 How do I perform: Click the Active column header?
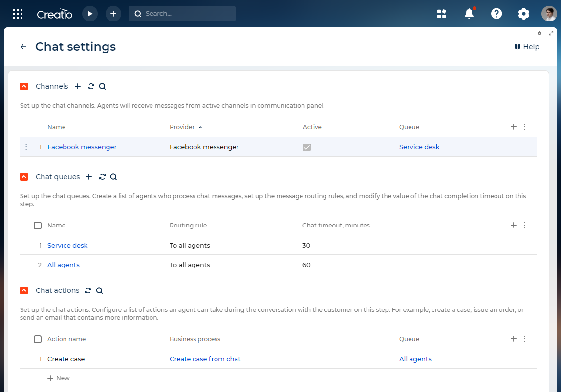click(312, 127)
